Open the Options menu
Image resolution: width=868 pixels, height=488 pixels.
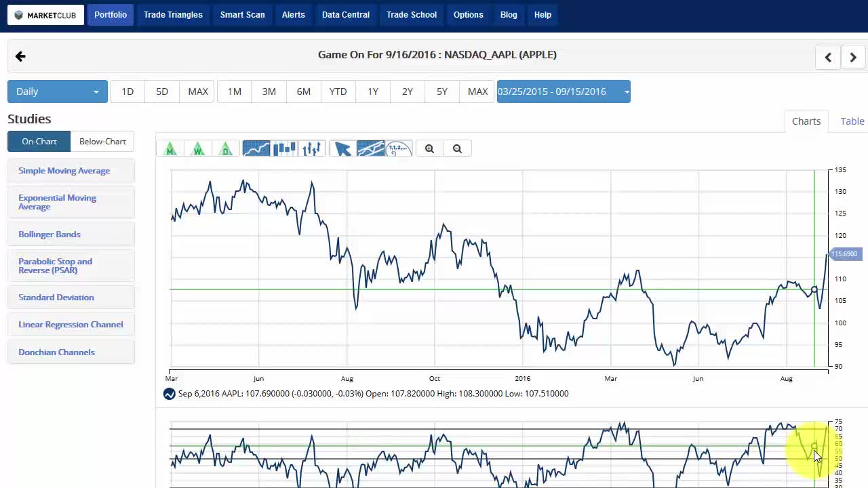pyautogui.click(x=469, y=15)
